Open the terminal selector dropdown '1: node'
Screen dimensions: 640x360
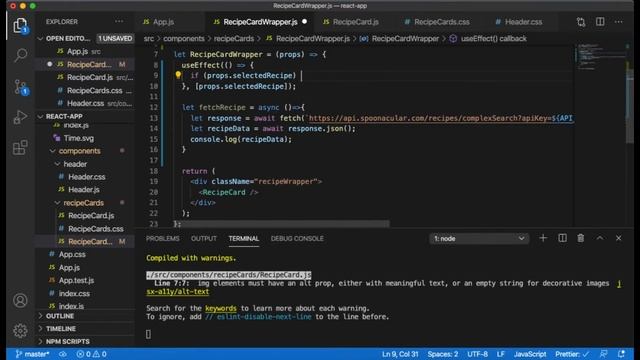(479, 238)
